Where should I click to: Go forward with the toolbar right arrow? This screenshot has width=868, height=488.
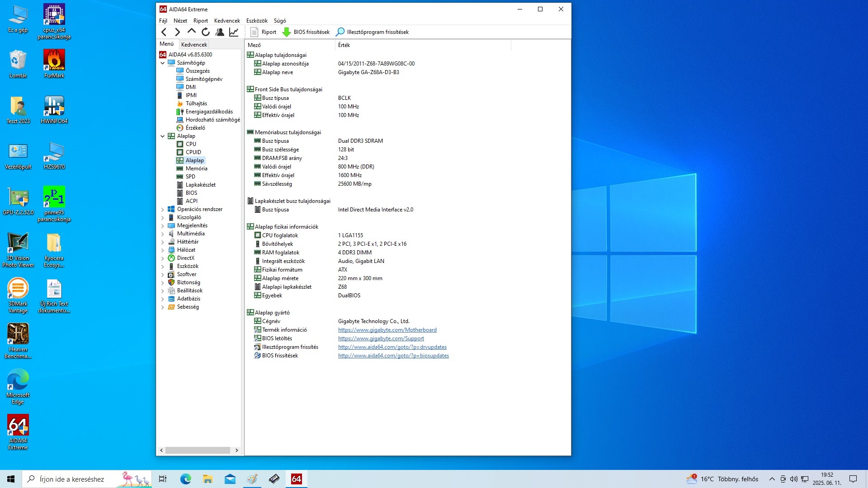pos(177,32)
